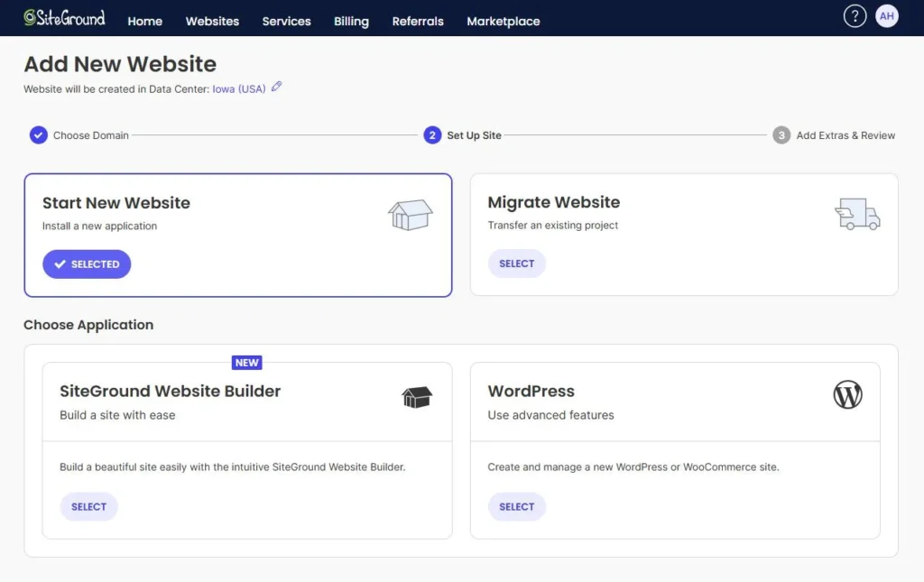Open the Marketplace menu
Image resolution: width=924 pixels, height=582 pixels.
pyautogui.click(x=504, y=22)
